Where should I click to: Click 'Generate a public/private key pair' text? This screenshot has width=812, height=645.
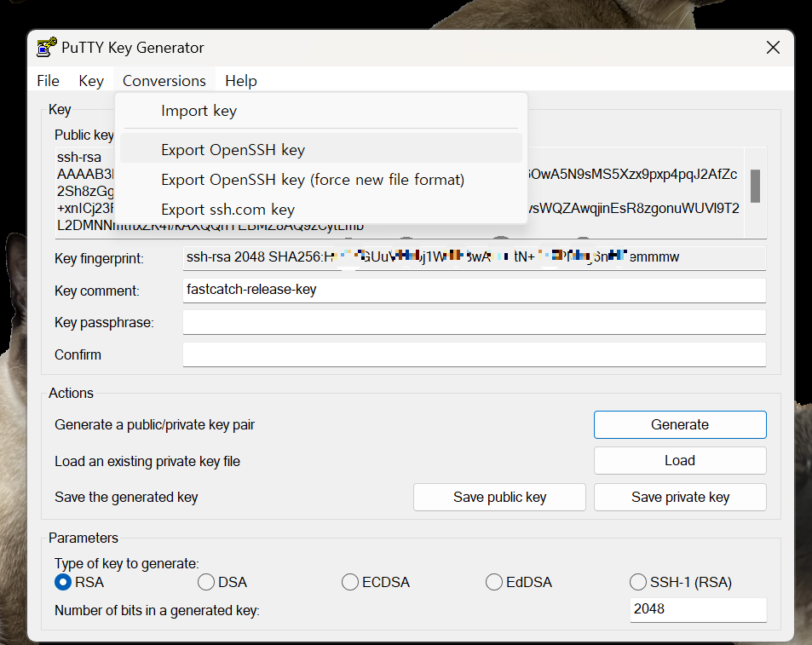pyautogui.click(x=154, y=424)
